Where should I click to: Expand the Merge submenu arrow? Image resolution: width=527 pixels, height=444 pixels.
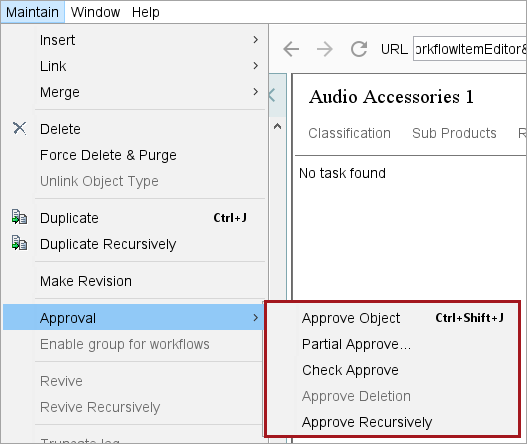click(256, 91)
